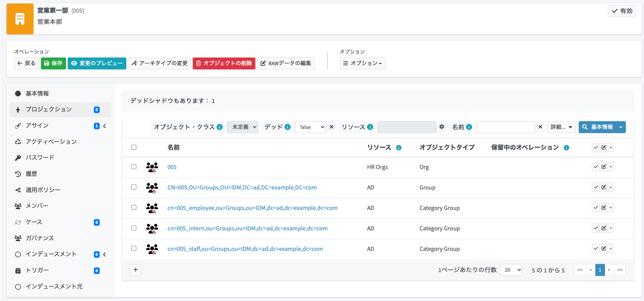The height and width of the screenshot is (301, 644).
Task: Open resource filter gear settings icon
Action: pos(442,127)
